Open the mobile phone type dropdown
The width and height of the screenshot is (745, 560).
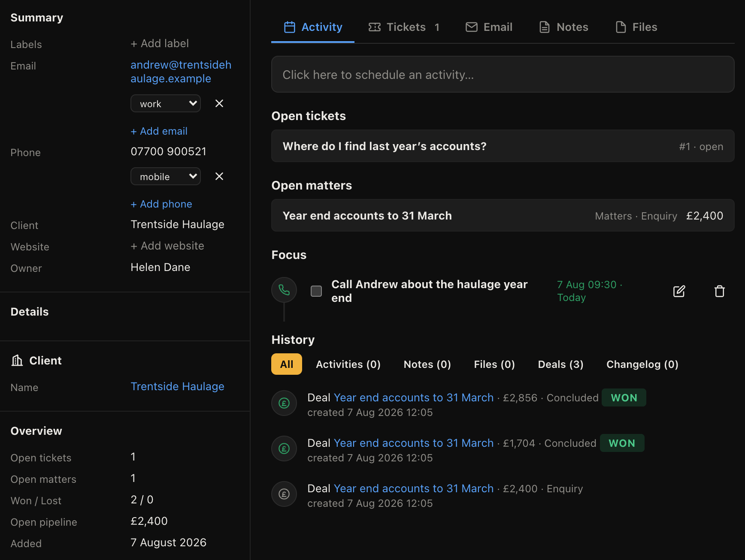point(166,176)
